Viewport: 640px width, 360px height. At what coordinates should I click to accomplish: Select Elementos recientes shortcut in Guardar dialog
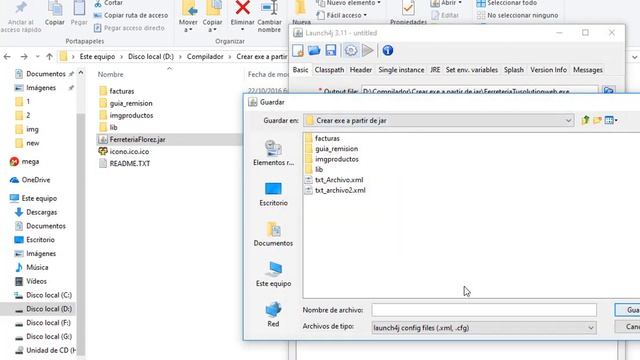(x=273, y=153)
